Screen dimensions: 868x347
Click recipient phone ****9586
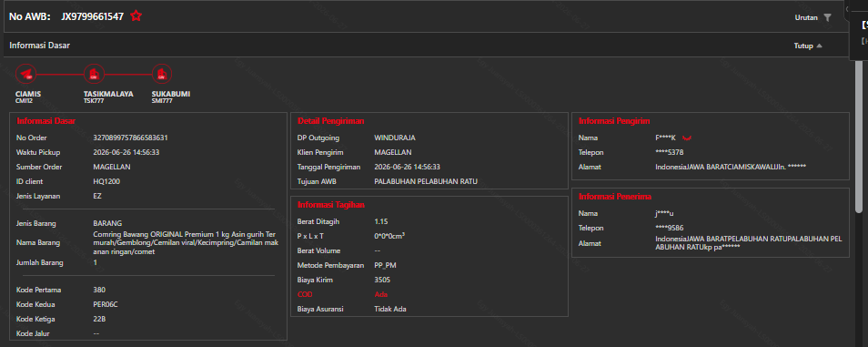(x=670, y=228)
